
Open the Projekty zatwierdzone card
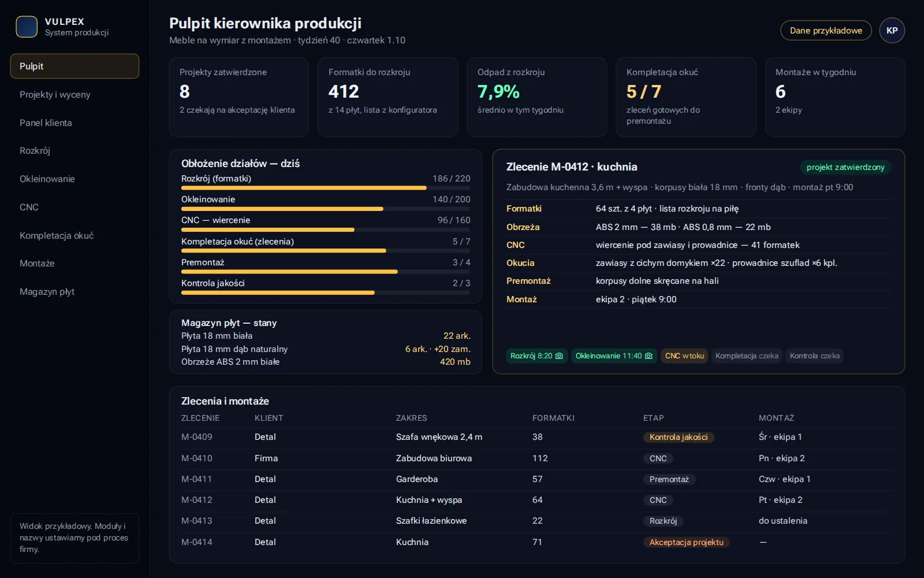click(239, 97)
